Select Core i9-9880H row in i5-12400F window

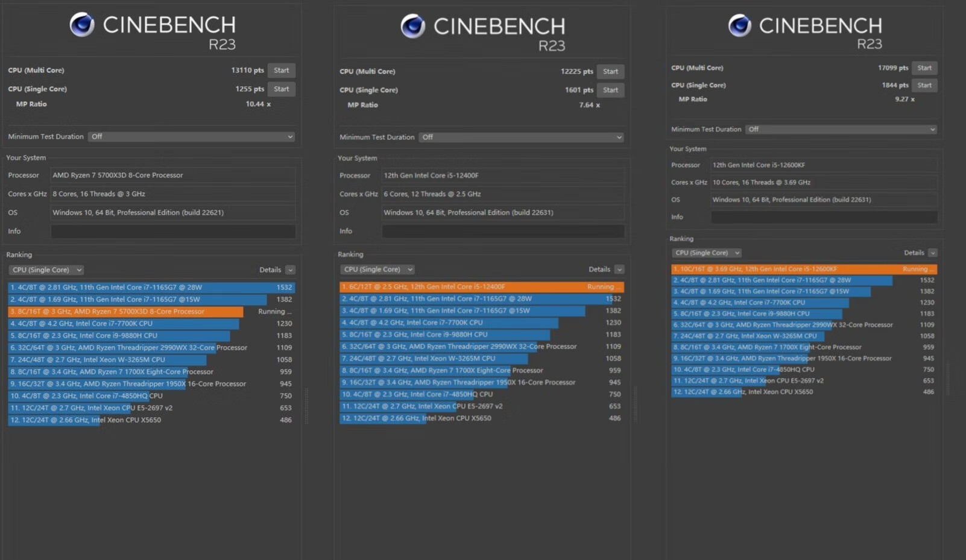482,335
